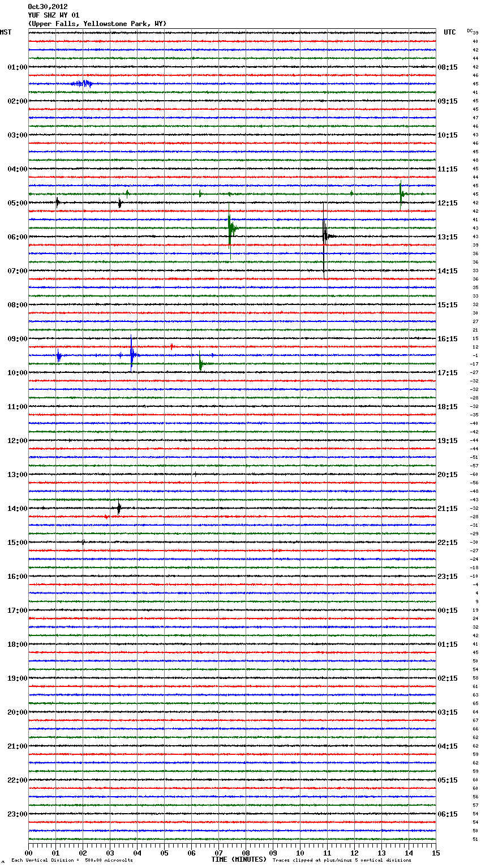The height and width of the screenshot is (868, 481).
Task: Select the Upper Falls, Yellowstone Park location text
Action: click(97, 24)
